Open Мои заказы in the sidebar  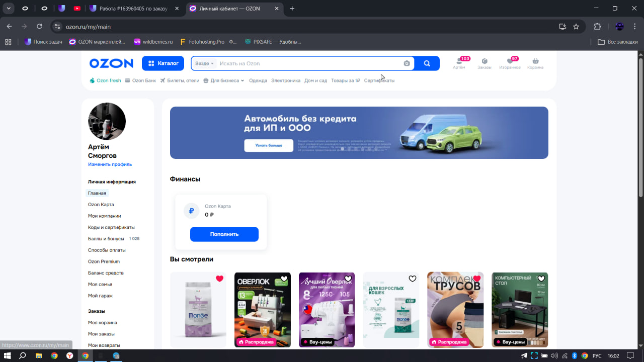101,334
